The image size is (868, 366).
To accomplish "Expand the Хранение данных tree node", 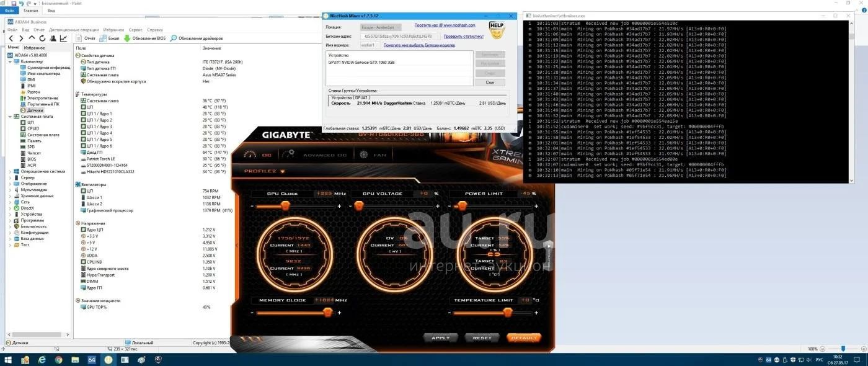I will point(9,196).
